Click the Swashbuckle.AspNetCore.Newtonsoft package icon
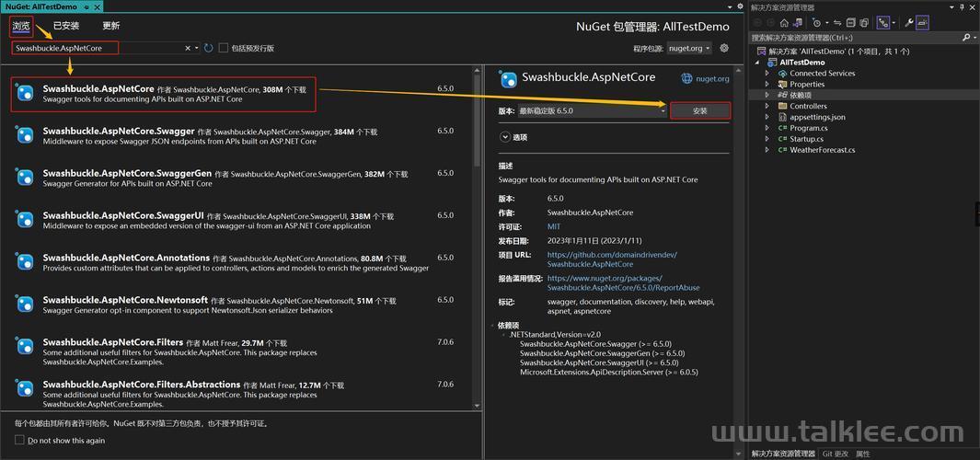 click(x=25, y=305)
